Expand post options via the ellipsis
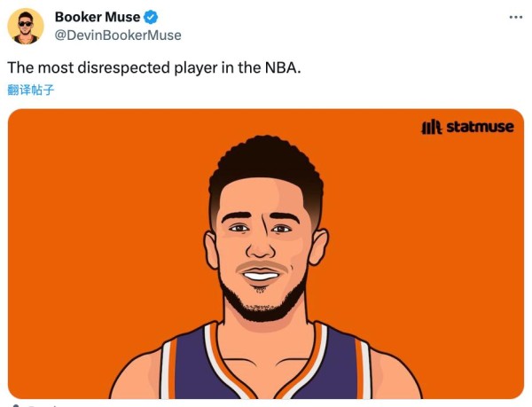 coord(516,18)
